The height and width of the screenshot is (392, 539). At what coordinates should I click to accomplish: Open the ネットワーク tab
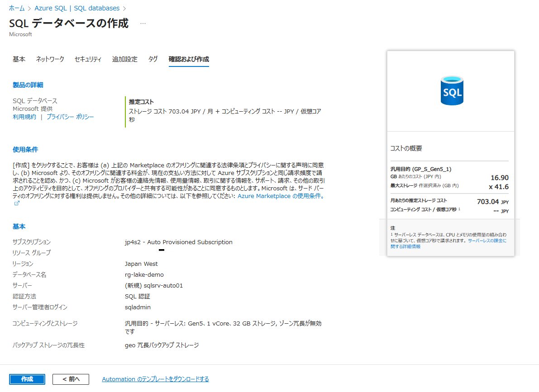50,59
